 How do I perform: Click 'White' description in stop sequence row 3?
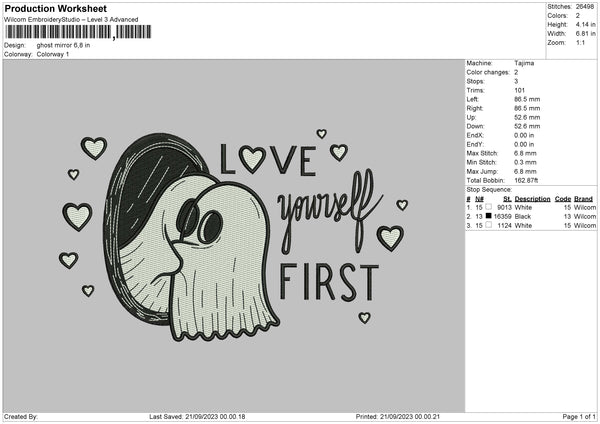523,226
